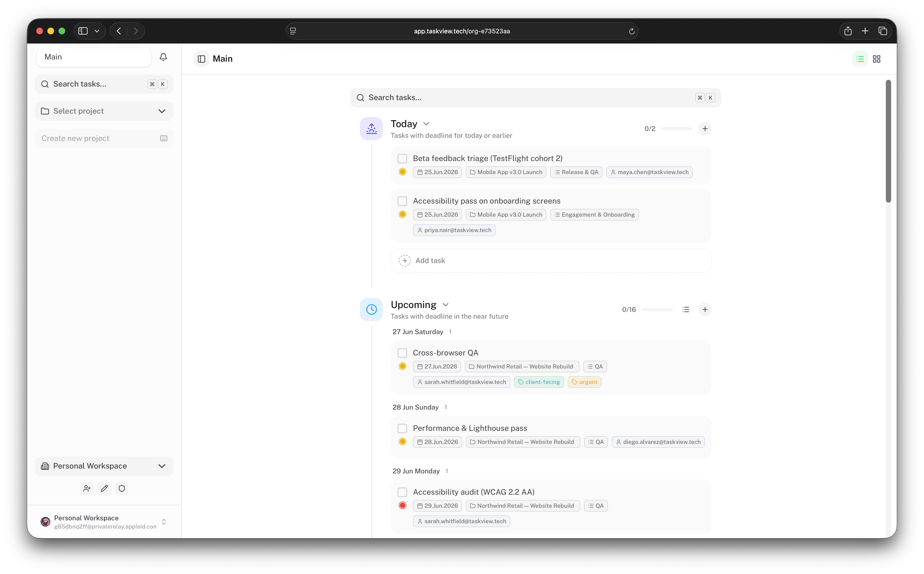Screen dimensions: 924x574
Task: Click keyboard icon in Create new project
Action: 164,138
